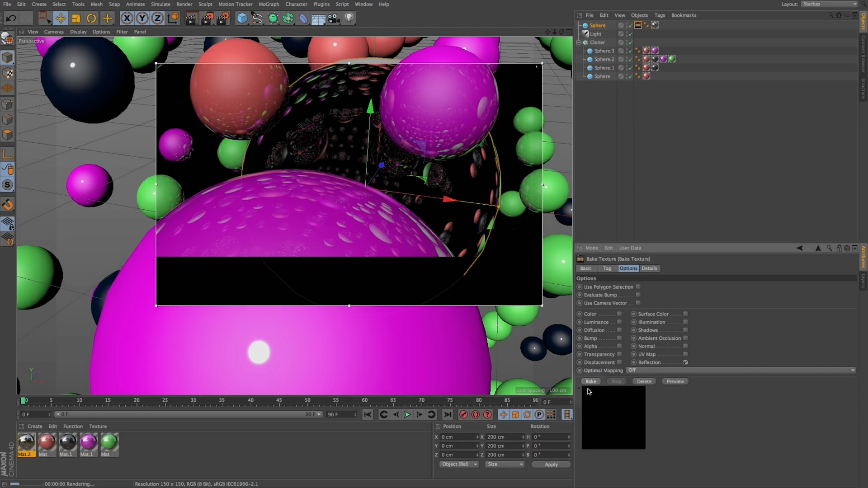Select the Mat.2 material swatch
This screenshot has height=488, width=868.
pos(27,445)
